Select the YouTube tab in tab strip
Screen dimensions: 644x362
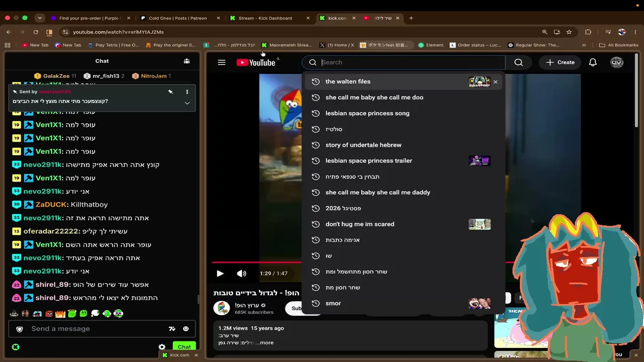pos(381,18)
